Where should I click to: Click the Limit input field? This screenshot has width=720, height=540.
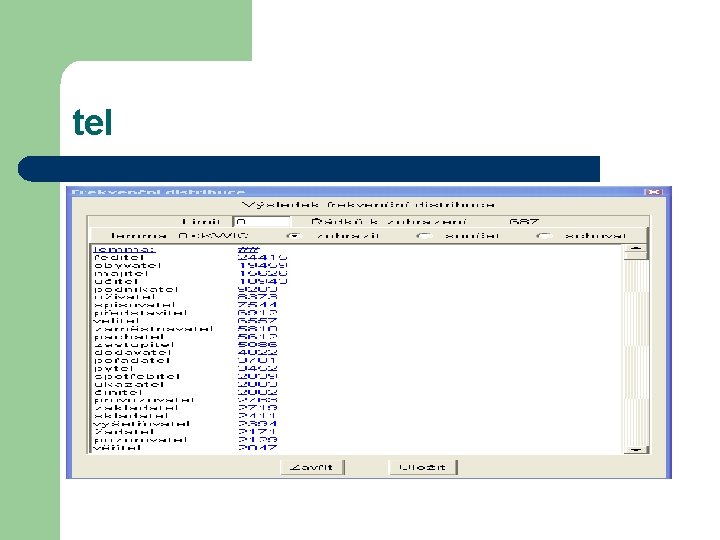click(262, 222)
